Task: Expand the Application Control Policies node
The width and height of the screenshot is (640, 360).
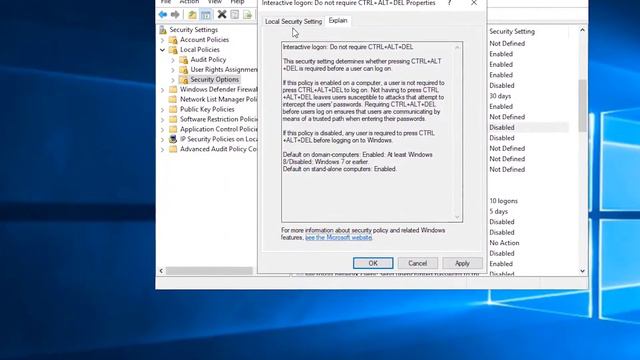Action: pos(162,130)
